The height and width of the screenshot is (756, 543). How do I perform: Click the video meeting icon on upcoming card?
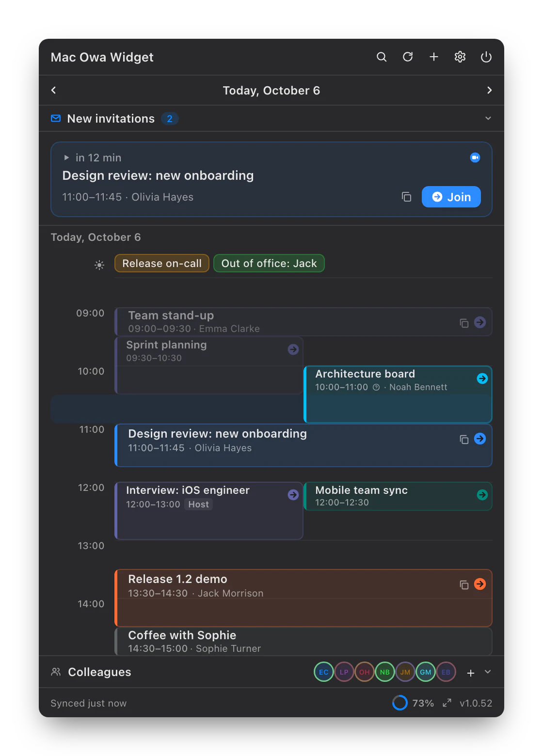[x=475, y=157]
